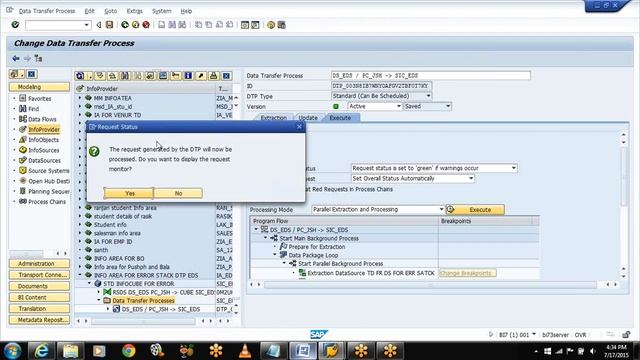Open the Extras menu

(x=134, y=11)
